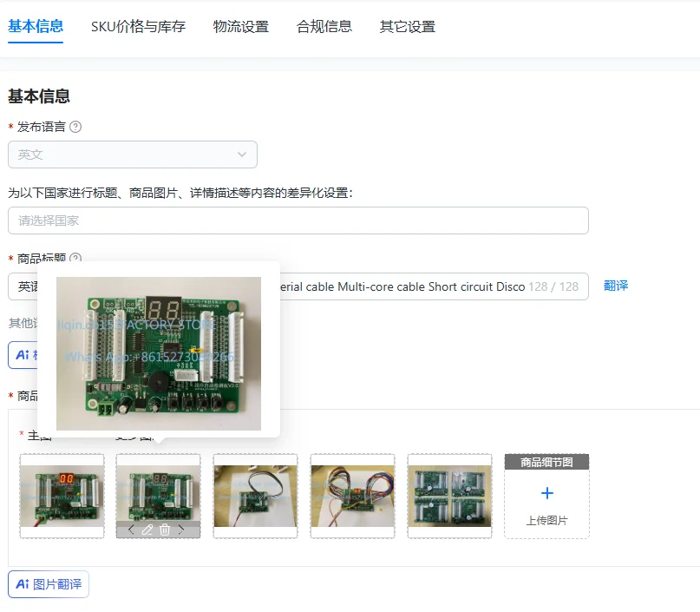Click the 商品细节图 header label
700x612 pixels.
pyautogui.click(x=546, y=462)
